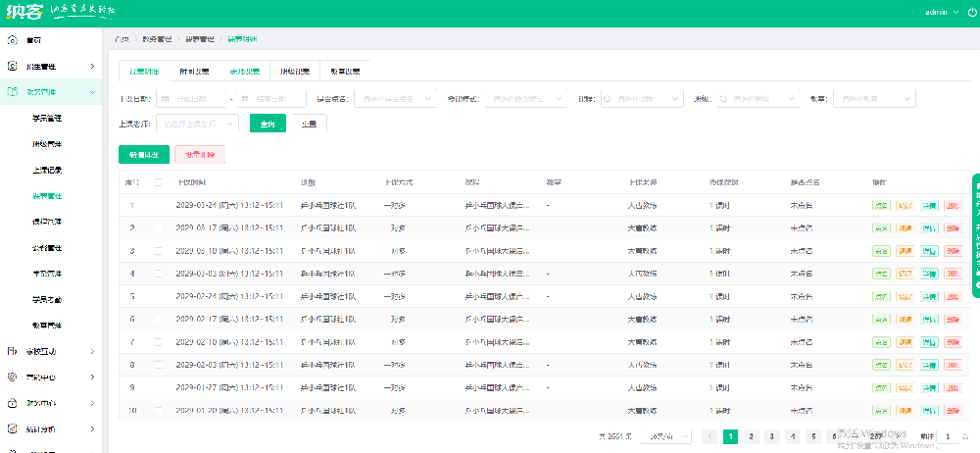Switch to the 老师课表 tab
Screen dimensions: 980x453
click(x=244, y=72)
